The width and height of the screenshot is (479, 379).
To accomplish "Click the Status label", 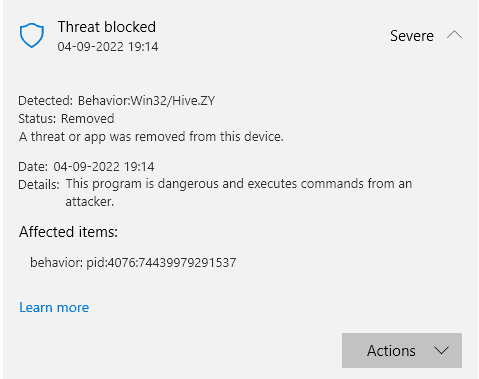I will (x=37, y=119).
